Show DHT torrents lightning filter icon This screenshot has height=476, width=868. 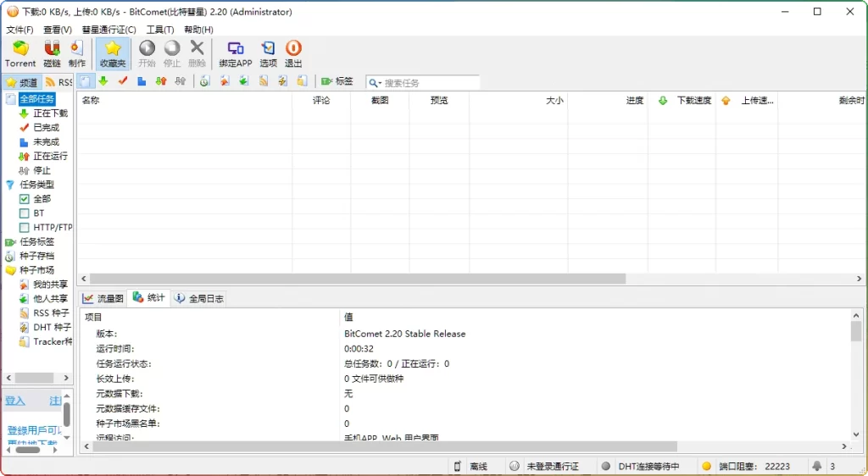(x=283, y=82)
